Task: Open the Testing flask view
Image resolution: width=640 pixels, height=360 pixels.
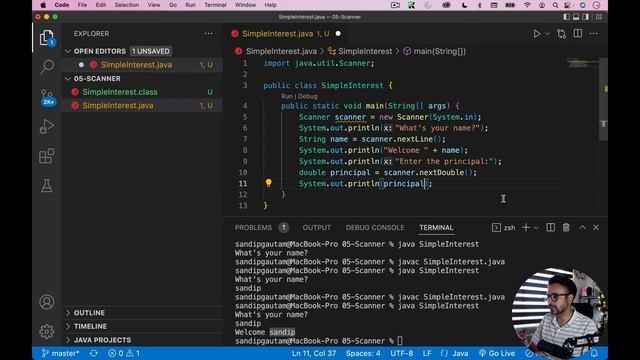Action: (x=47, y=186)
